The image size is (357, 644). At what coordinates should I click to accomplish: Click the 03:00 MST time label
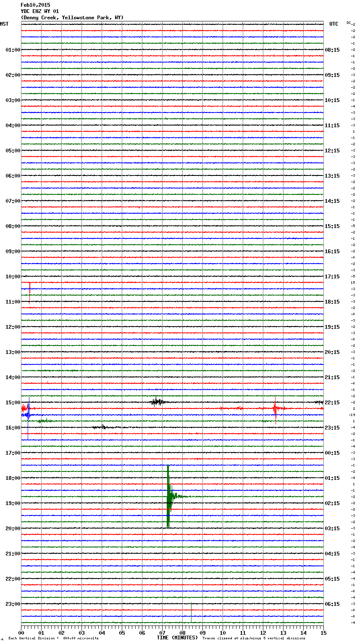(13, 100)
